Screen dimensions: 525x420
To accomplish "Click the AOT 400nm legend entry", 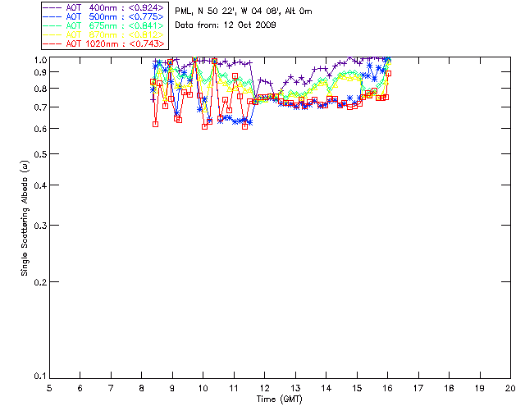I will pos(103,7).
